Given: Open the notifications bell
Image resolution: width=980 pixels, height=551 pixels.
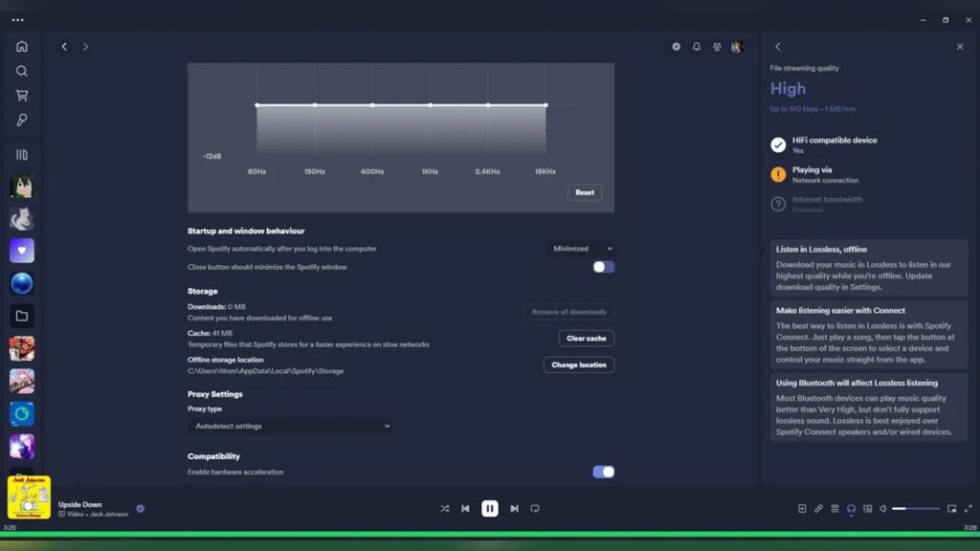Looking at the screenshot, I should click(x=697, y=46).
